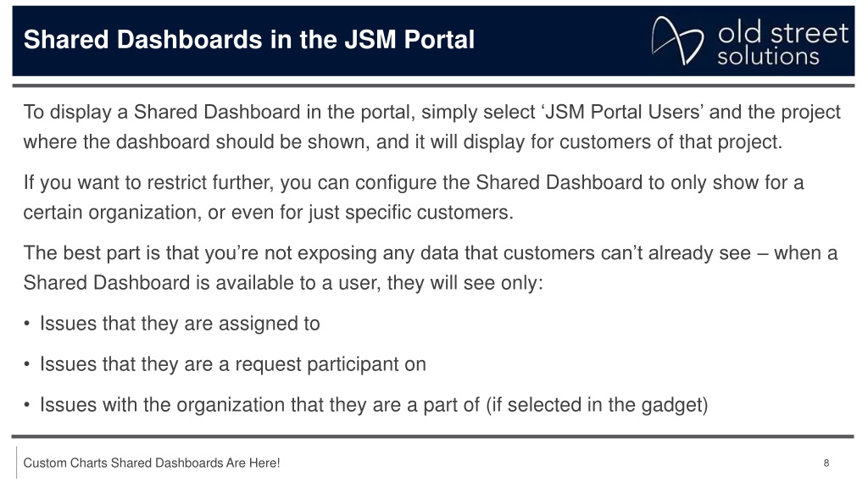The width and height of the screenshot is (868, 488).
Task: Click the paragraph beginning 'The best part is'
Action: point(430,268)
